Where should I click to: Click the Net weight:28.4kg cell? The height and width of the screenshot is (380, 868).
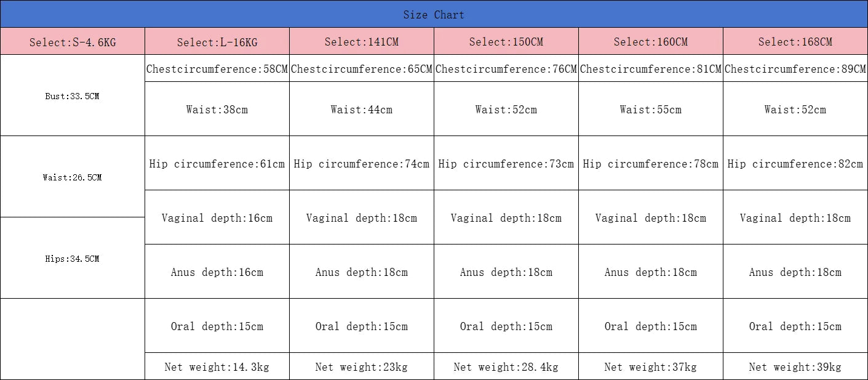pos(506,367)
